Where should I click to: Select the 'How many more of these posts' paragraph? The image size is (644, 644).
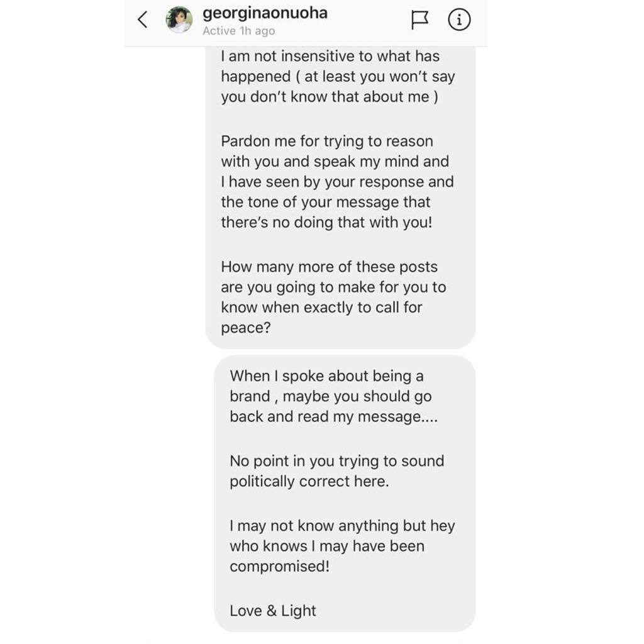click(x=333, y=297)
